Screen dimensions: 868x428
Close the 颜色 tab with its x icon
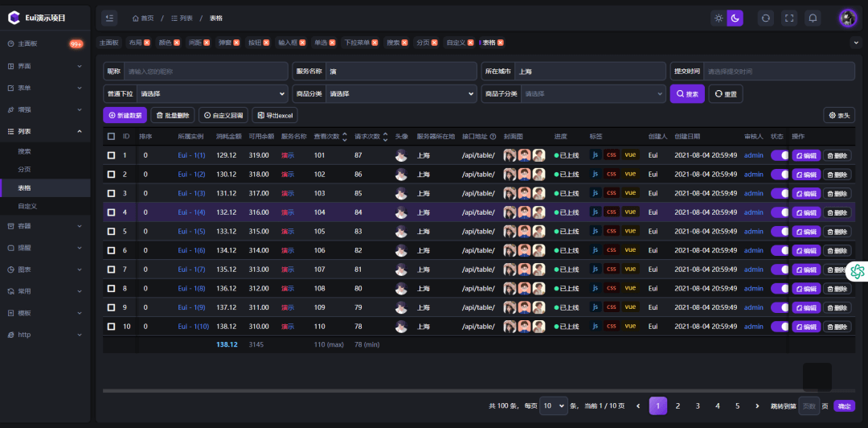[177, 43]
